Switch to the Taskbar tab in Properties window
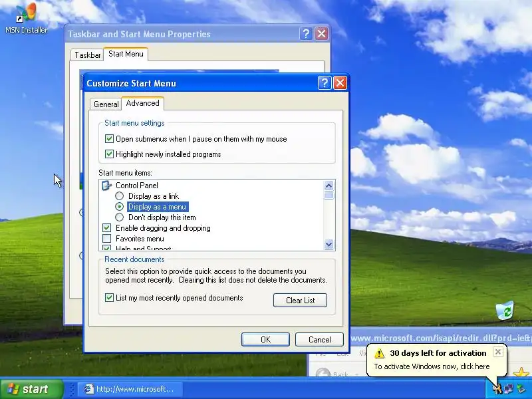 point(87,55)
